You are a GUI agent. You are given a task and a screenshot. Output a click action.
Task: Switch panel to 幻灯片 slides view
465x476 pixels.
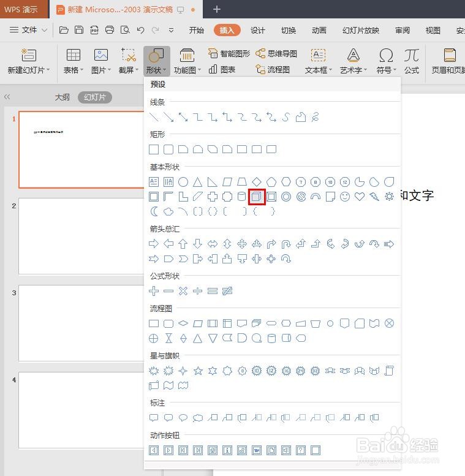95,97
